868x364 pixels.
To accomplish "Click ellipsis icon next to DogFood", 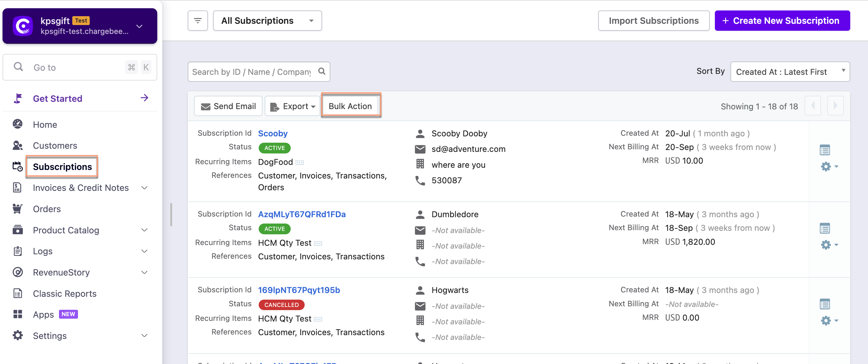I will pos(299,163).
